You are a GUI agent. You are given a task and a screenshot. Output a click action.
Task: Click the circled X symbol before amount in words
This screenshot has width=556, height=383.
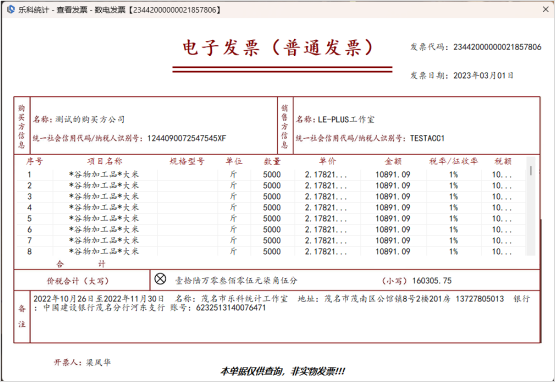coord(160,279)
